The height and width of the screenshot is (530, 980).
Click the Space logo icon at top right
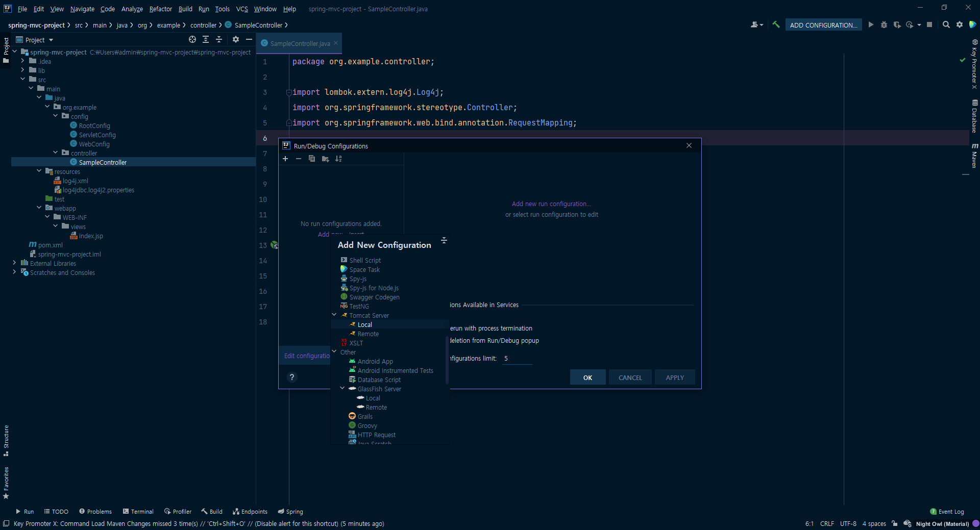pos(972,24)
